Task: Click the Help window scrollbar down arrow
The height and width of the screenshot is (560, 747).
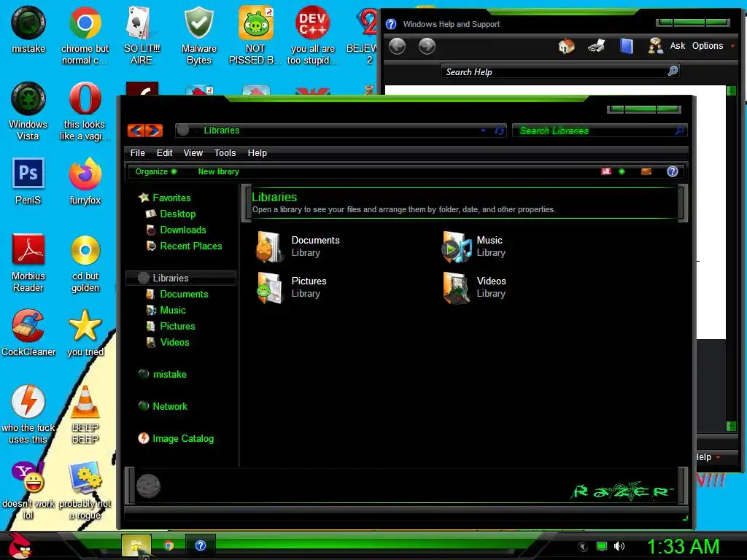Action: pos(731,426)
